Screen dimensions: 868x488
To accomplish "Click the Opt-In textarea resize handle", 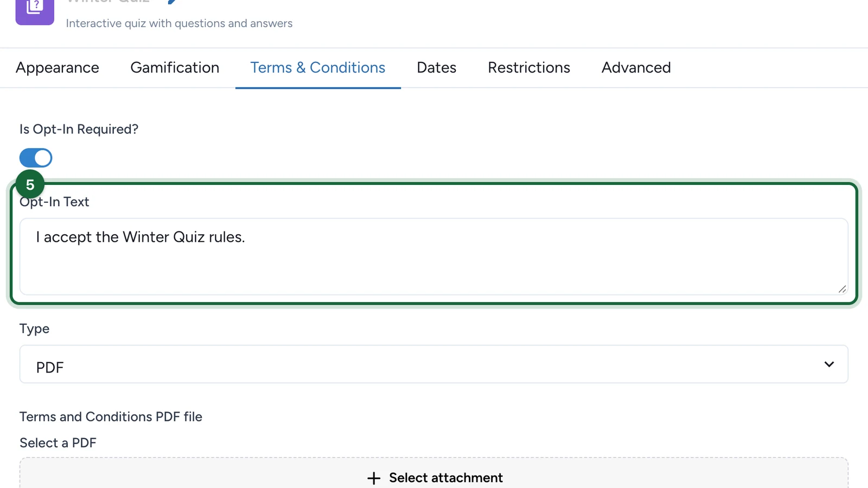I will (842, 289).
